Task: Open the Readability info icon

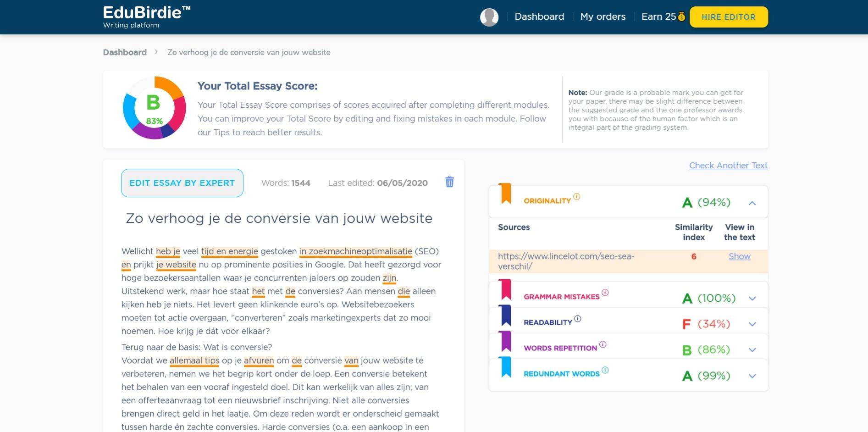Action: [578, 318]
